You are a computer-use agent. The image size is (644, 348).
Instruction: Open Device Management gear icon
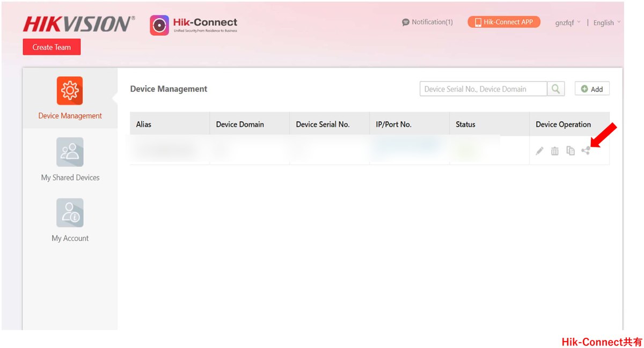pyautogui.click(x=70, y=91)
